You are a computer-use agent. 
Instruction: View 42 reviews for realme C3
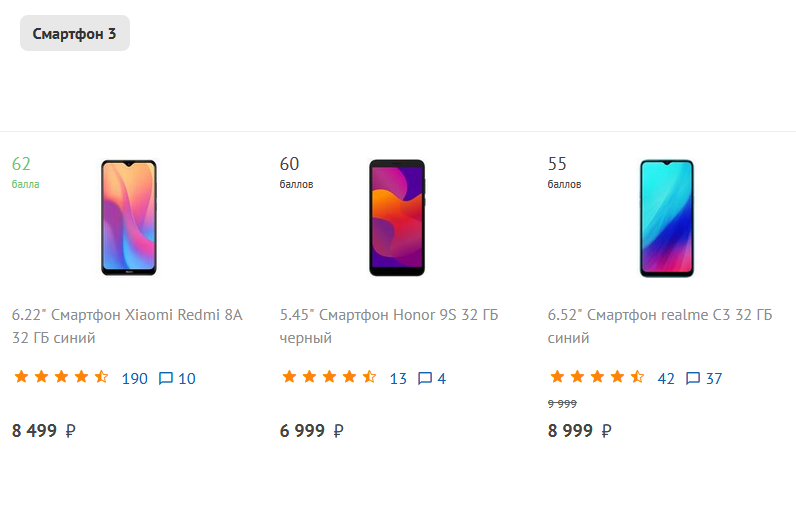click(666, 379)
